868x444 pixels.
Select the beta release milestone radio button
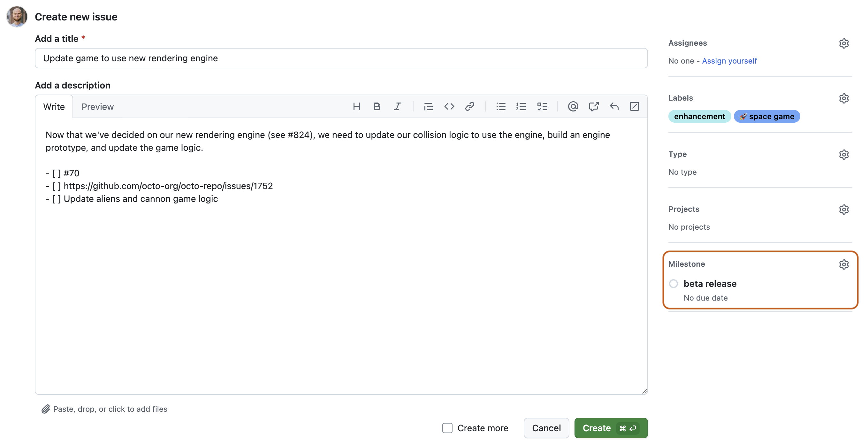coord(673,284)
